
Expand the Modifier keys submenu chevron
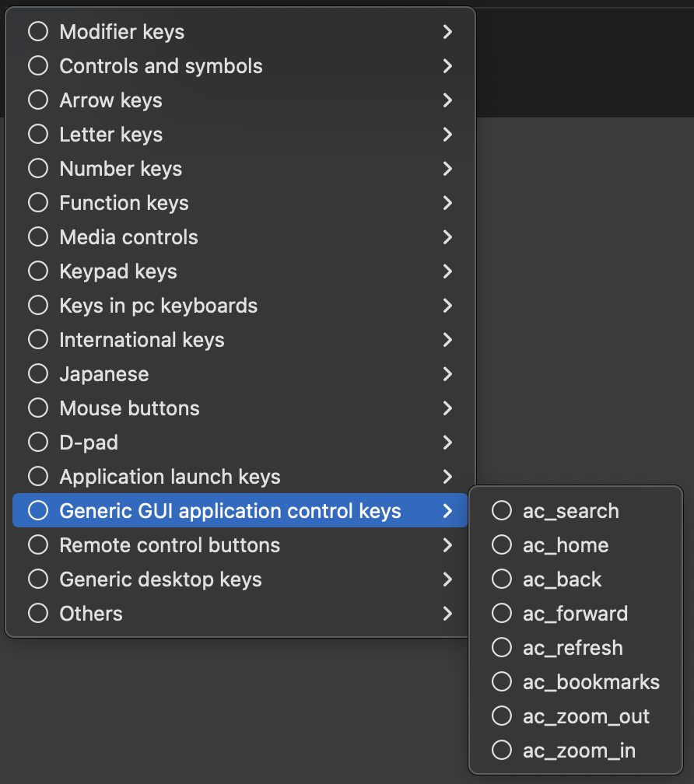(x=447, y=32)
